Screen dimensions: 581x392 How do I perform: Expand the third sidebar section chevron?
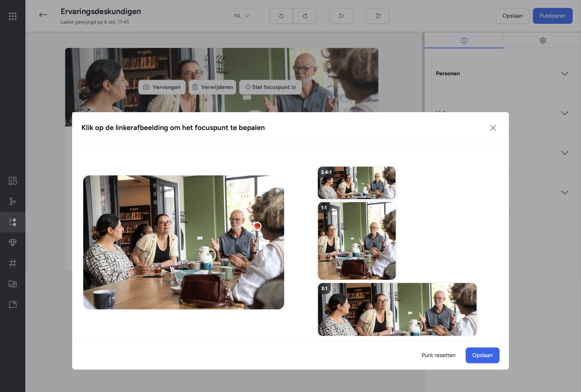pyautogui.click(x=565, y=153)
